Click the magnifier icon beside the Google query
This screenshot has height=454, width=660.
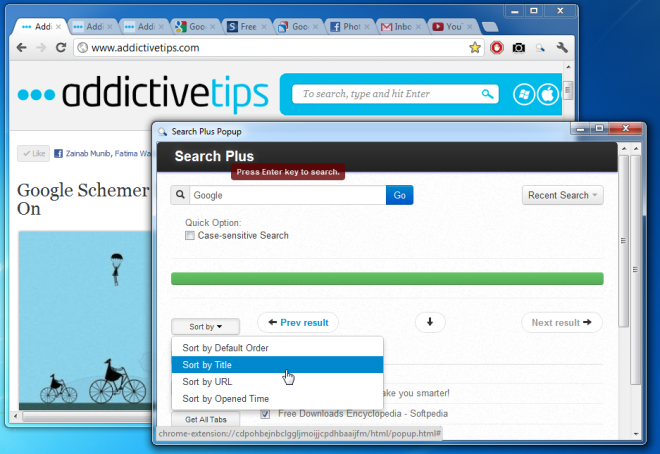coord(180,195)
